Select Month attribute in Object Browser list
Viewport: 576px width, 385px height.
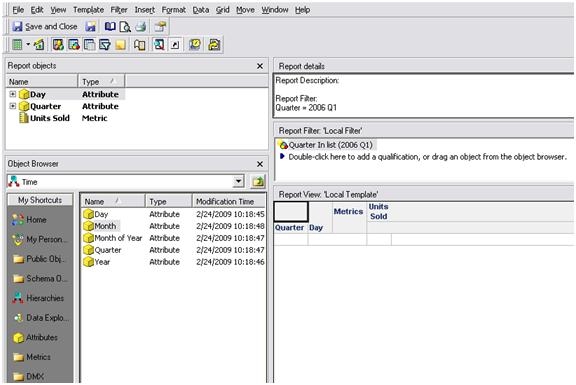pyautogui.click(x=100, y=226)
